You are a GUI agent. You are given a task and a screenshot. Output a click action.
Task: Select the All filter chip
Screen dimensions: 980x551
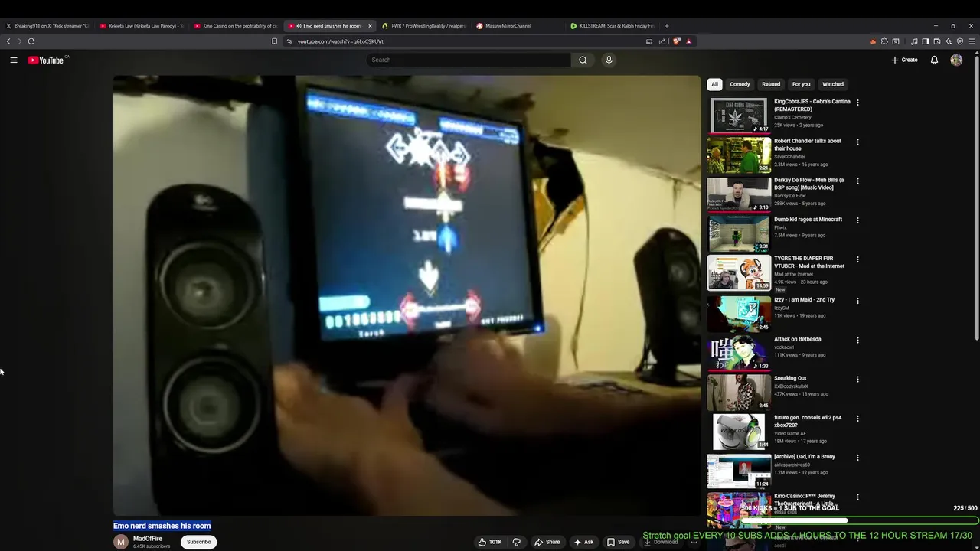(x=714, y=84)
